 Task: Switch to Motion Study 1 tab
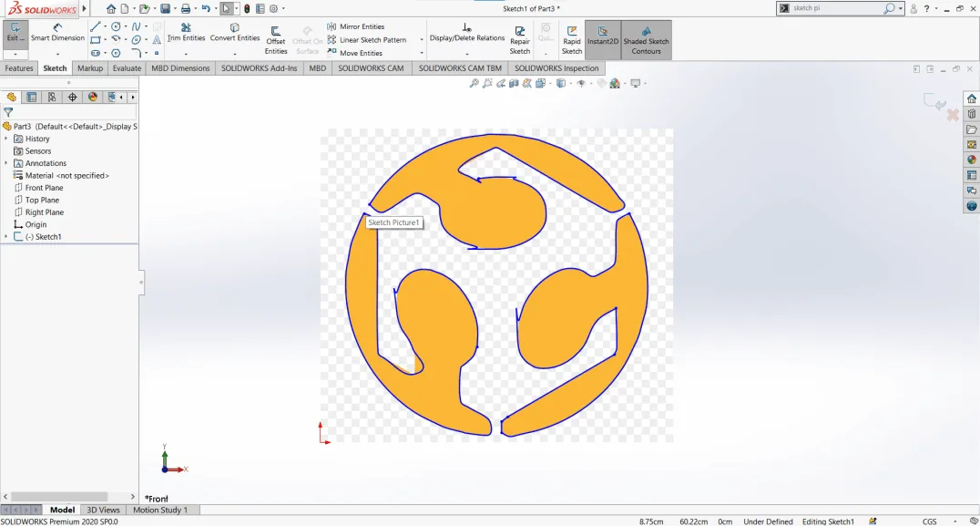tap(160, 510)
